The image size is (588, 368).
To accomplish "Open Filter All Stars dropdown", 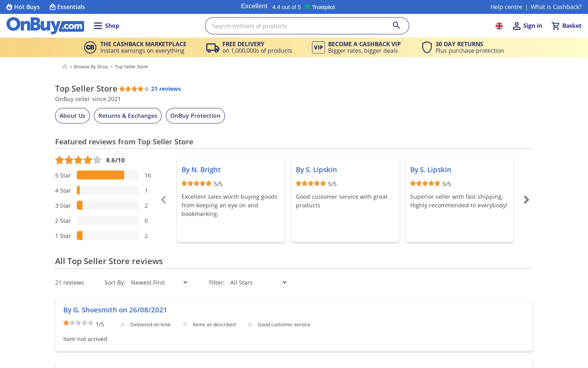I will 258,282.
